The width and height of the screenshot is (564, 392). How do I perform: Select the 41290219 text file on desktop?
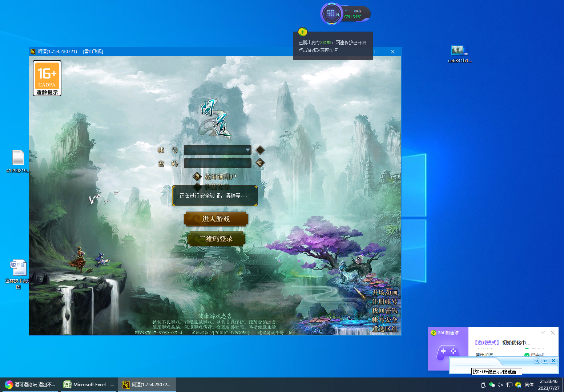click(18, 162)
